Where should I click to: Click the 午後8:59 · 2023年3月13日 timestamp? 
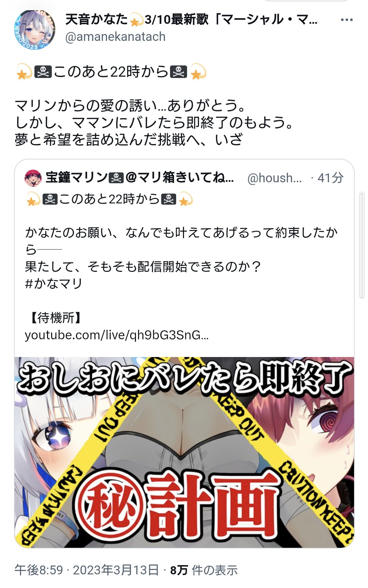click(x=87, y=570)
